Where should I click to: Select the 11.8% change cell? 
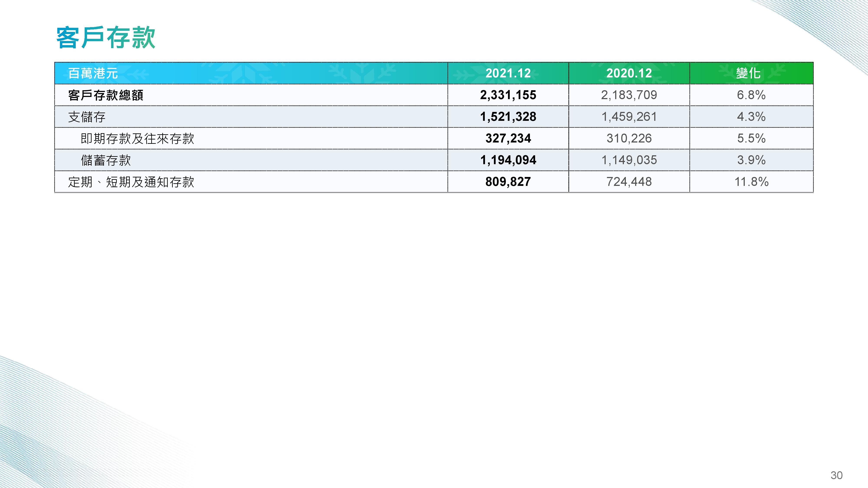click(751, 182)
